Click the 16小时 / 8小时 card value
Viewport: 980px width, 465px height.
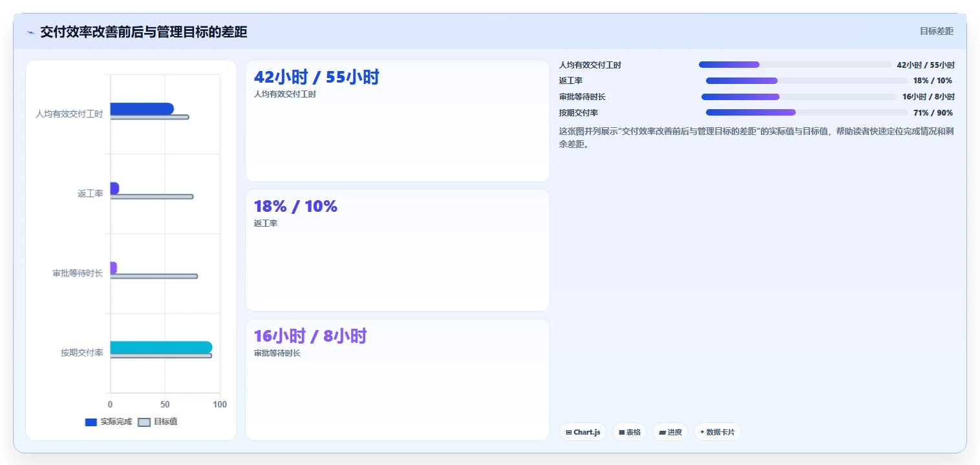click(x=310, y=336)
